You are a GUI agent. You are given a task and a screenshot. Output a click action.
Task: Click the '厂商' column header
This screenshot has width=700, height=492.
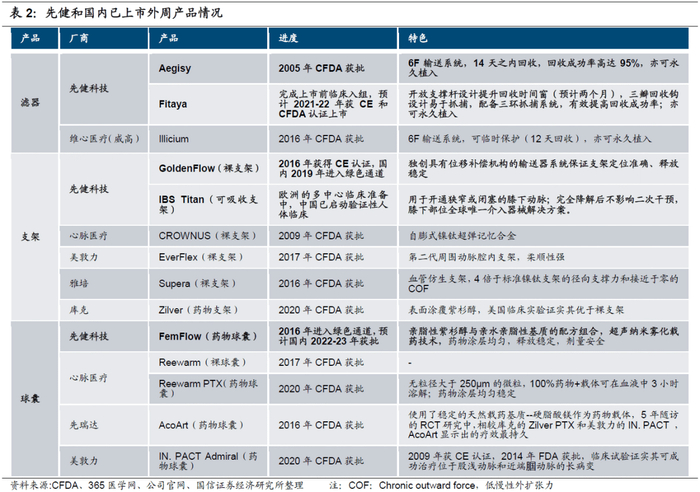tap(104, 38)
